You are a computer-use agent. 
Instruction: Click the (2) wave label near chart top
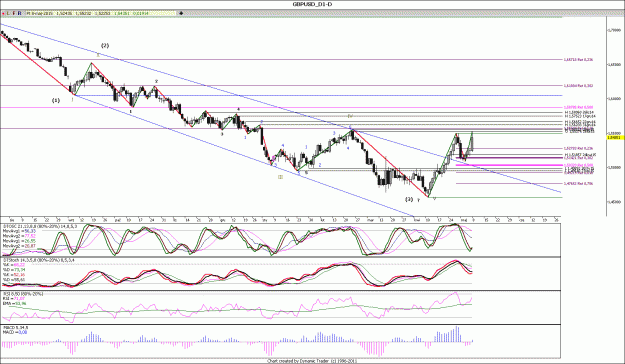coord(105,45)
